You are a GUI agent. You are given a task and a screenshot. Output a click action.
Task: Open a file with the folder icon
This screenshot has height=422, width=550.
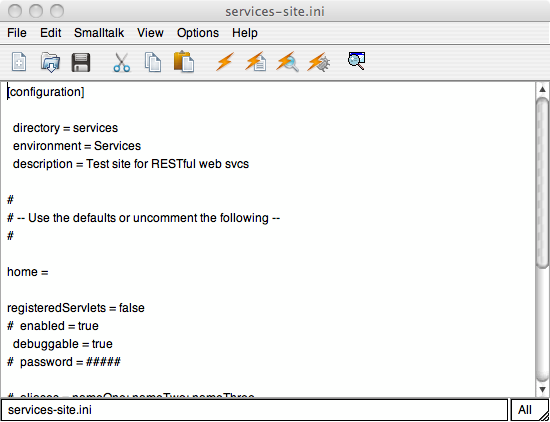coord(50,62)
